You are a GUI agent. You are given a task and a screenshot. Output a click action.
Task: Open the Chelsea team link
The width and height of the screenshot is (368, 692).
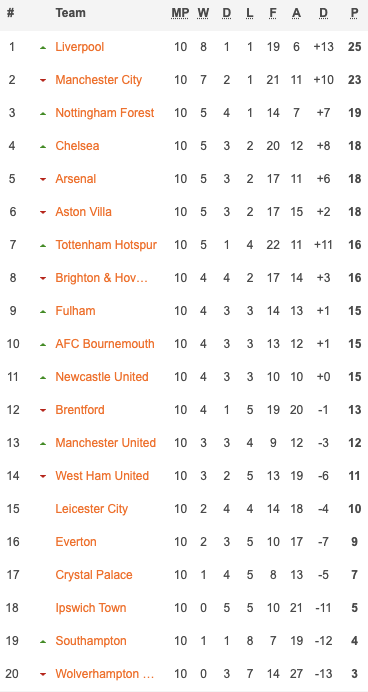point(77,146)
